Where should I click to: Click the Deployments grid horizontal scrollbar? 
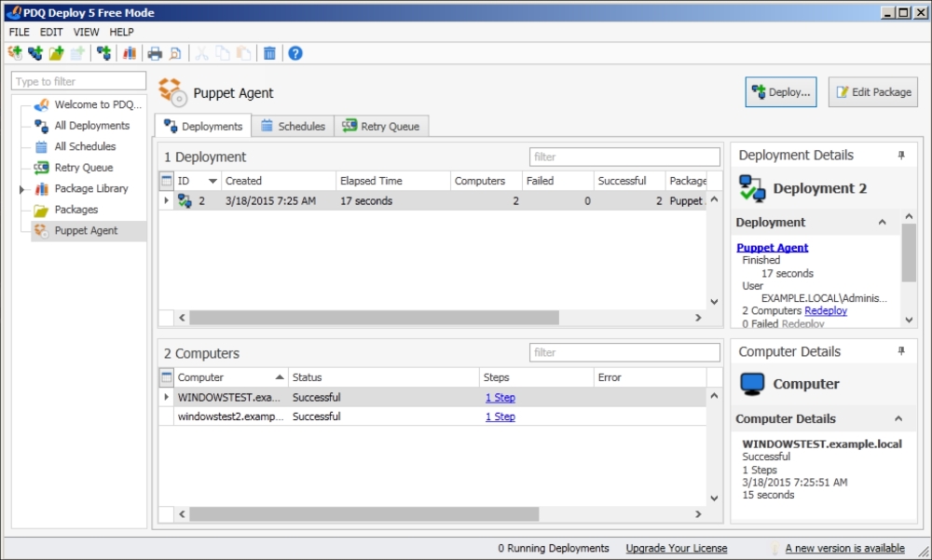373,318
